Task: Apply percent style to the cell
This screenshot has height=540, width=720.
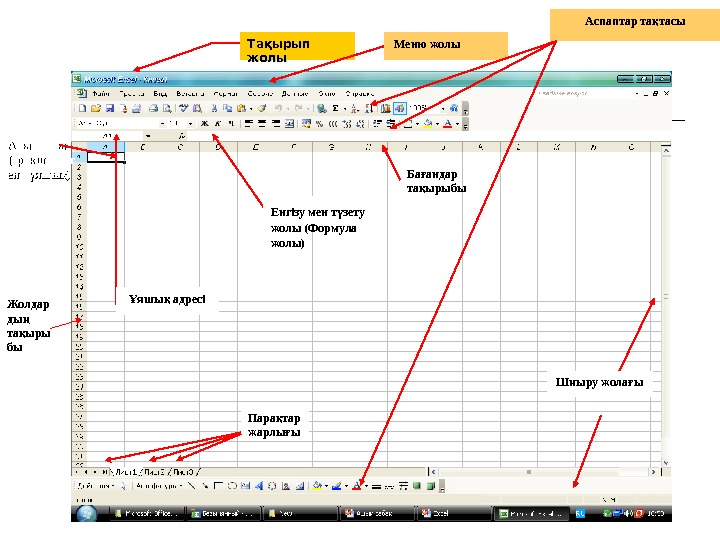Action: coord(320,124)
